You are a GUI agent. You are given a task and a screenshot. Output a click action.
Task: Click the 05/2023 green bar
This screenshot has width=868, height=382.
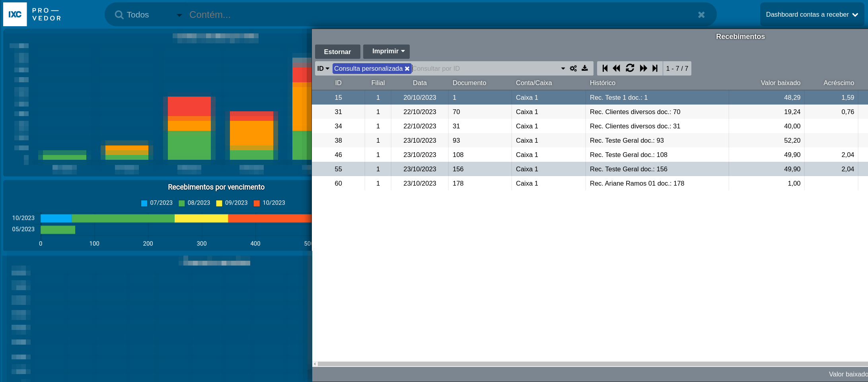[x=58, y=229]
